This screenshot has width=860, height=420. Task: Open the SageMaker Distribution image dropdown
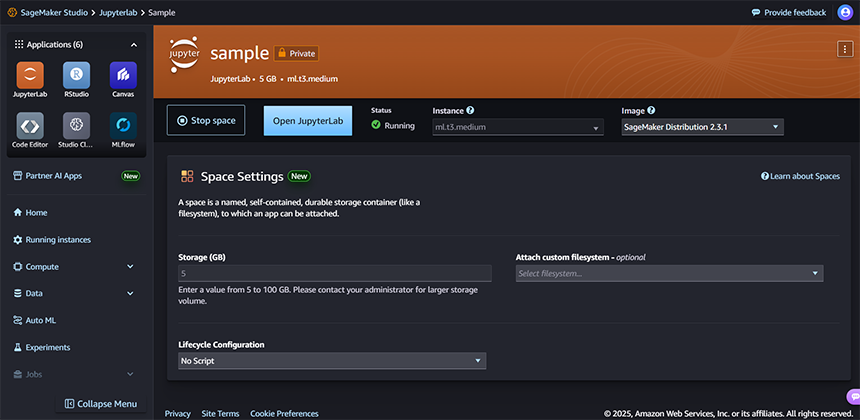[703, 127]
